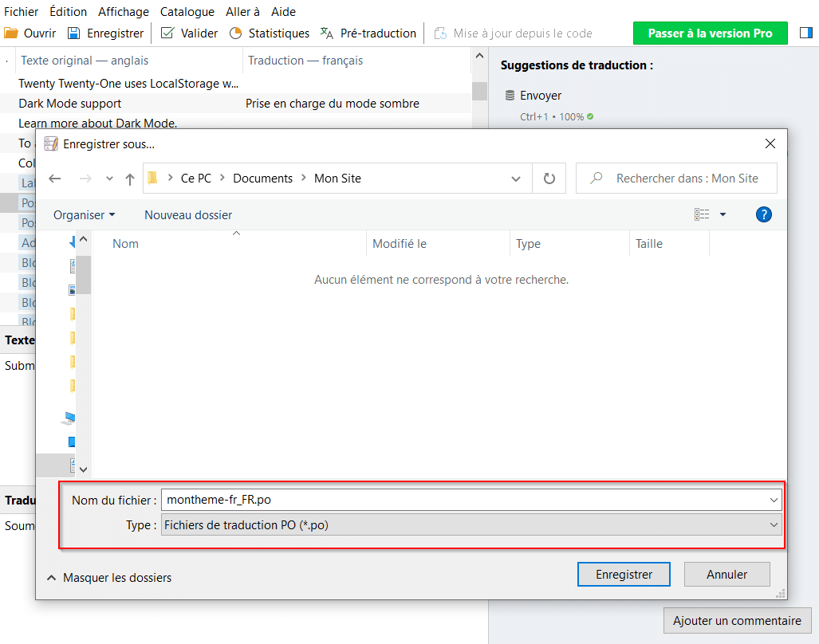Click the Enregistrer button in dialog
The height and width of the screenshot is (644, 819).
tap(624, 575)
